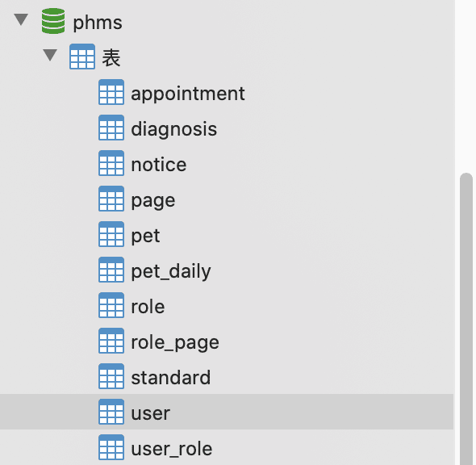Screen dimensions: 476x465
Task: Click the pet_daily table icon
Action: pyautogui.click(x=111, y=270)
